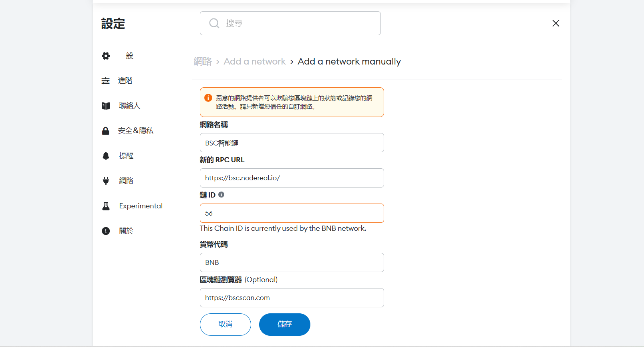The image size is (644, 347).
Task: Click the Security & Privacy lock icon
Action: tap(106, 131)
